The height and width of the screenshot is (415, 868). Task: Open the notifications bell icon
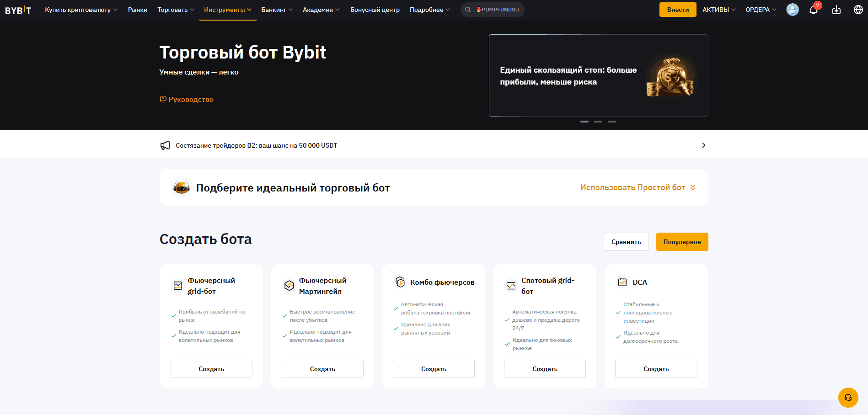tap(814, 10)
